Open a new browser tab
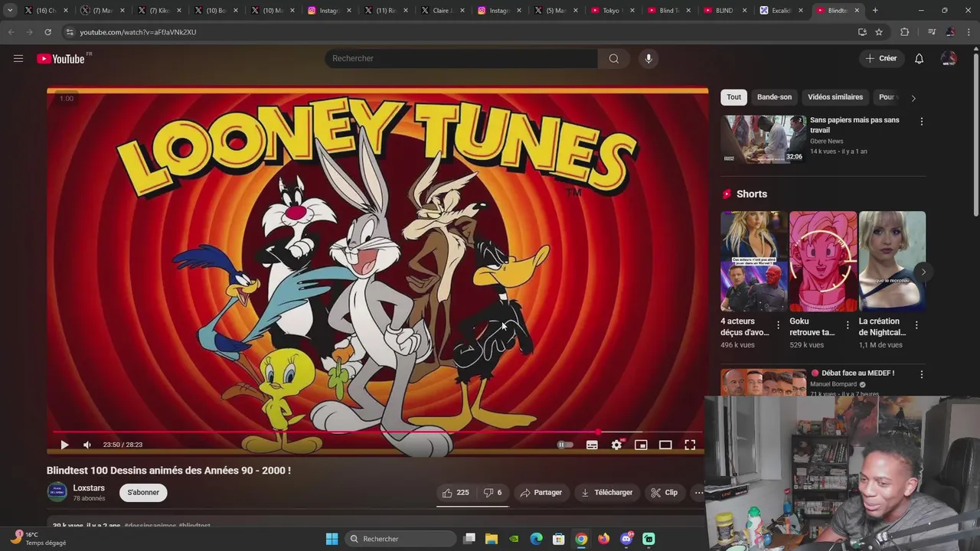 click(875, 11)
